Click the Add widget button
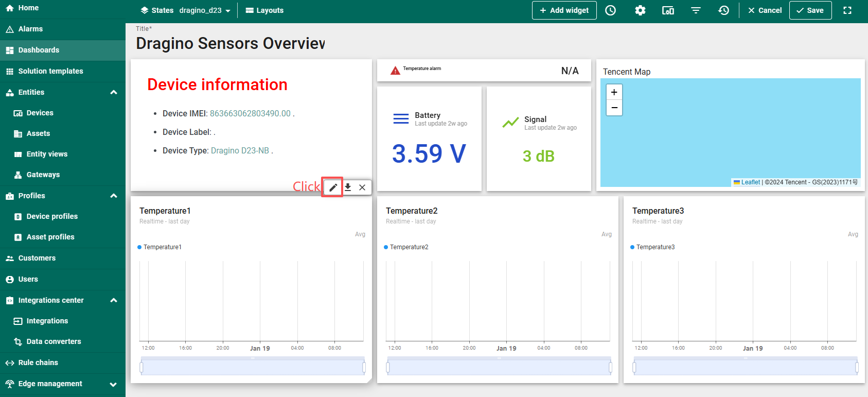868x397 pixels. pos(564,10)
